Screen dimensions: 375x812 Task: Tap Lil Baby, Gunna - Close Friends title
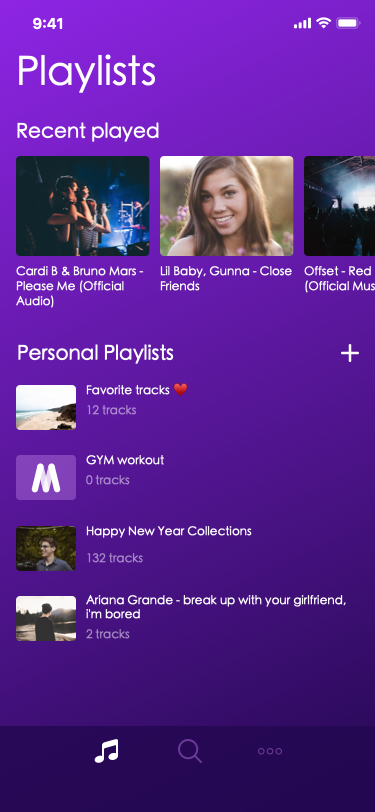click(226, 279)
